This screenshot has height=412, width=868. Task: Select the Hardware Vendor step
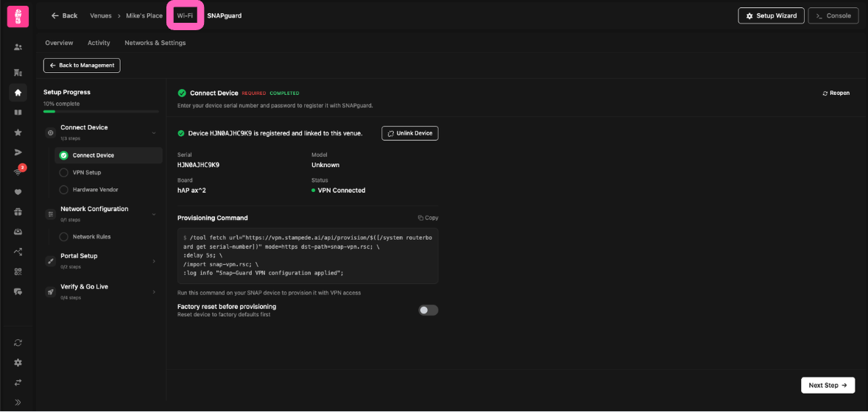tap(95, 190)
